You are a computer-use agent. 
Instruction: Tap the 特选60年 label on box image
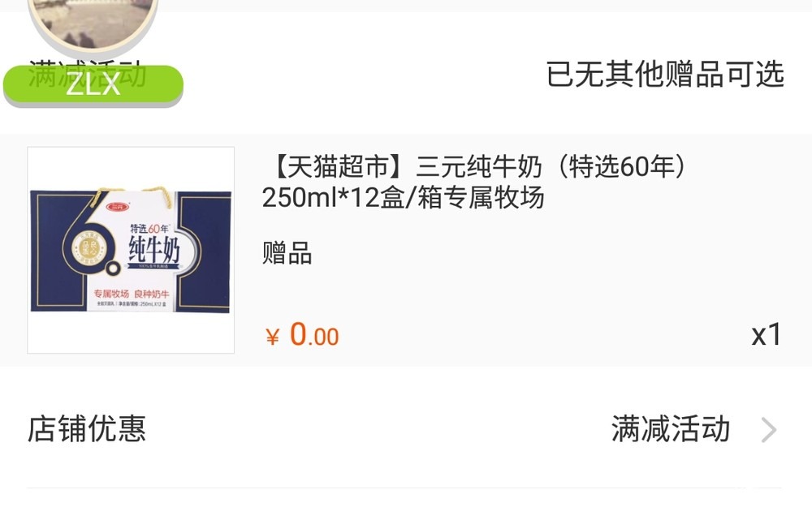pyautogui.click(x=149, y=228)
